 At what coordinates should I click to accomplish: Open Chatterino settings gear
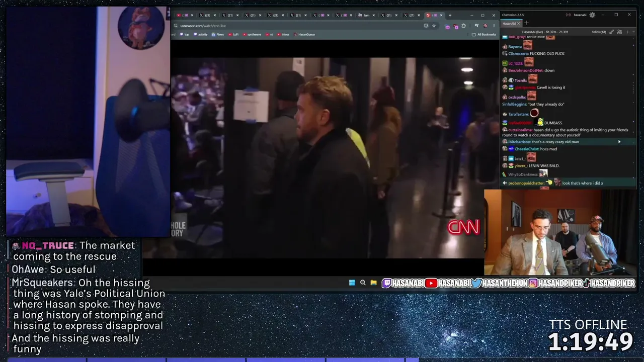coord(592,15)
